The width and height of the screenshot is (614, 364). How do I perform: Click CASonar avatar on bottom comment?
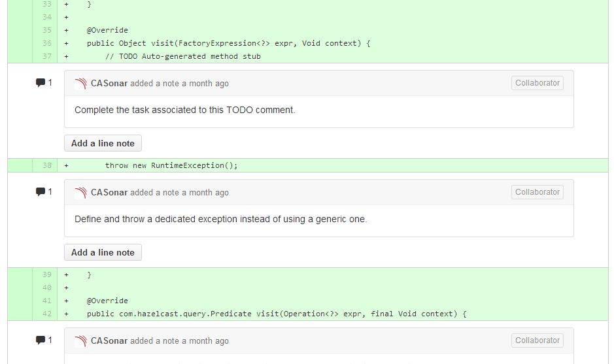pyautogui.click(x=80, y=341)
